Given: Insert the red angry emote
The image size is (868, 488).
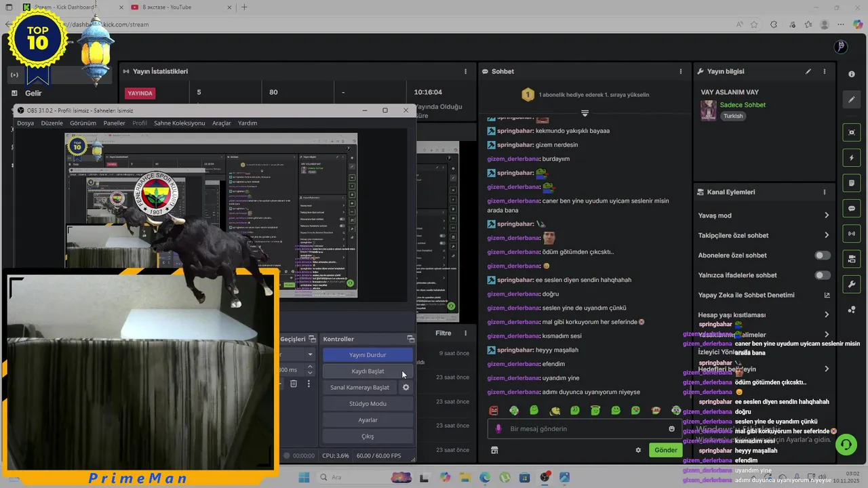Looking at the screenshot, I should coord(494,410).
